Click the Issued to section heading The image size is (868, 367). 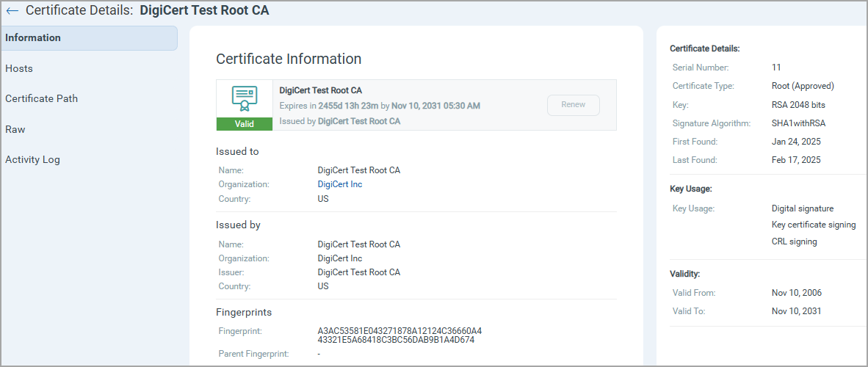[237, 152]
